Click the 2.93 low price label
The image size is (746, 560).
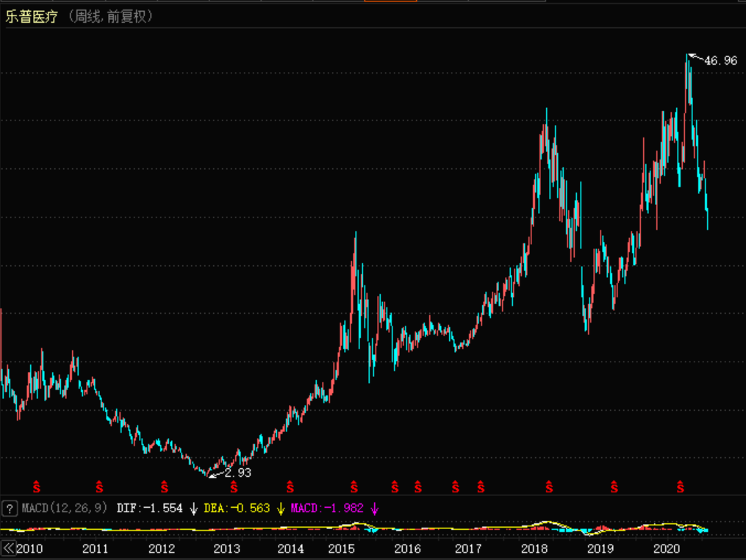(238, 473)
